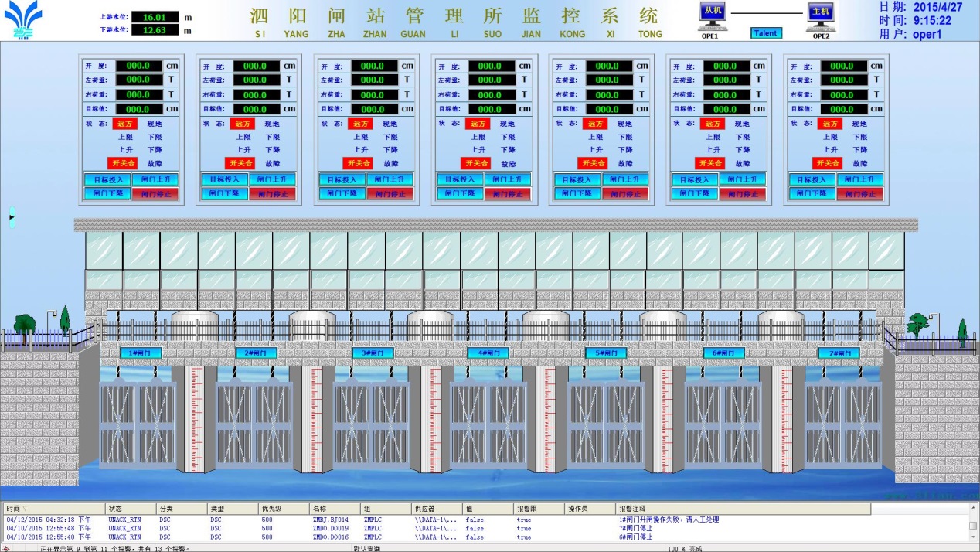980x552 pixels.
Task: Click the Talent button
Action: click(766, 33)
